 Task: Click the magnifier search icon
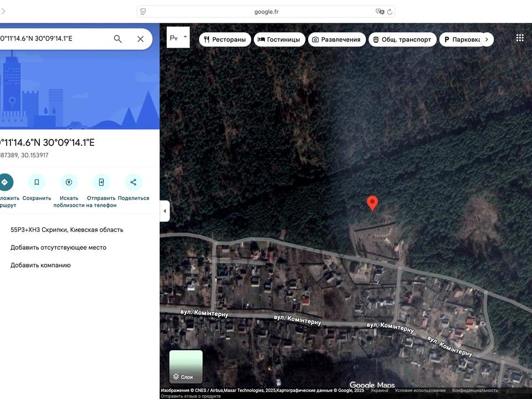[117, 39]
